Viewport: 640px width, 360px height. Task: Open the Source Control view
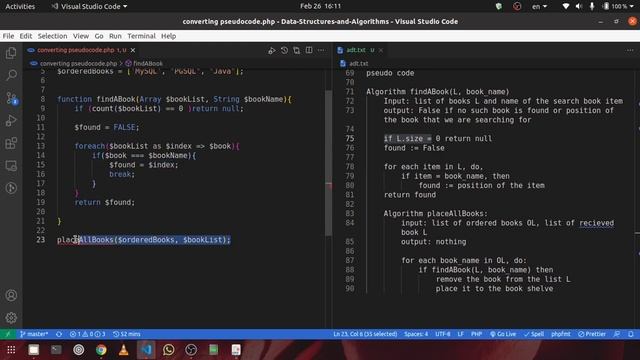(11, 98)
